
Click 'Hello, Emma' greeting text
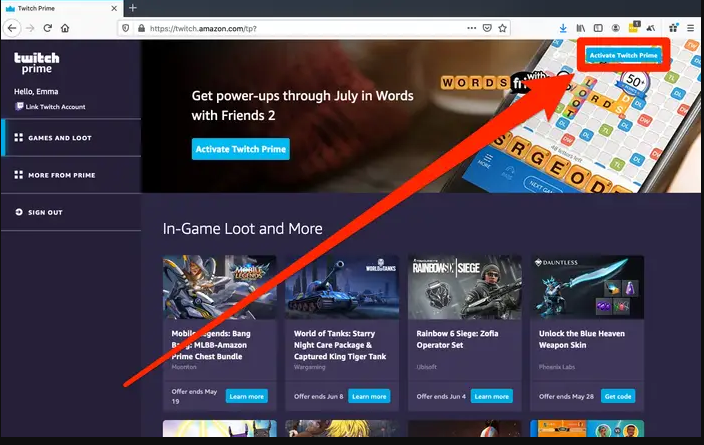36,92
